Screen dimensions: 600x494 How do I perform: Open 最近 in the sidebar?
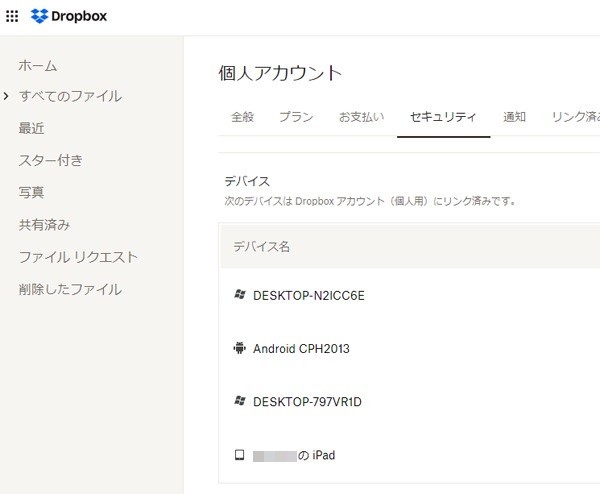pyautogui.click(x=31, y=128)
